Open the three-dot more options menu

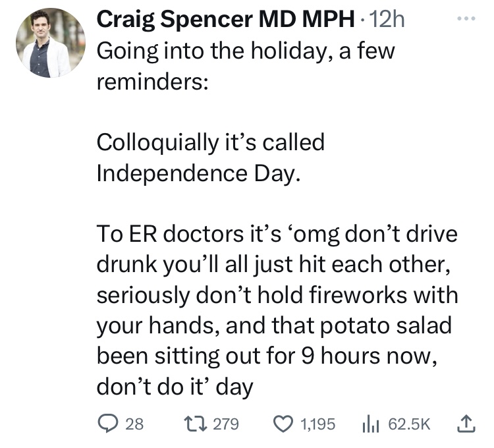(x=466, y=19)
